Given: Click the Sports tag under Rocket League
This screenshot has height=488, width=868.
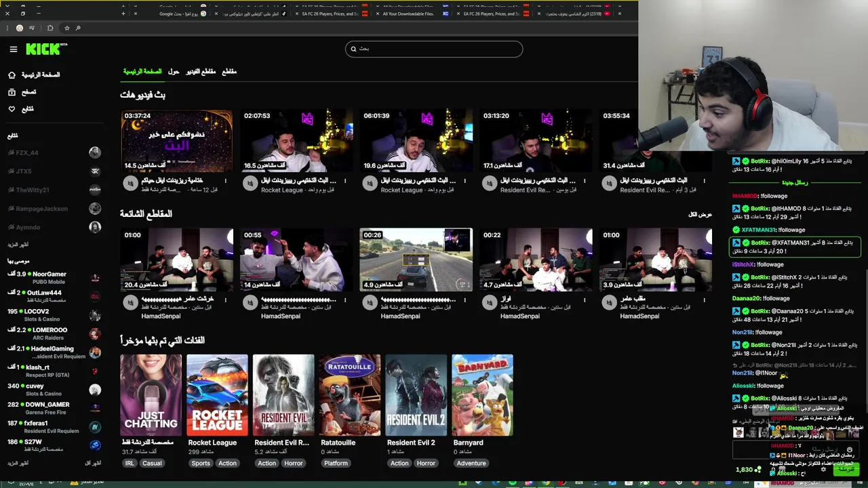Looking at the screenshot, I should coord(201,464).
